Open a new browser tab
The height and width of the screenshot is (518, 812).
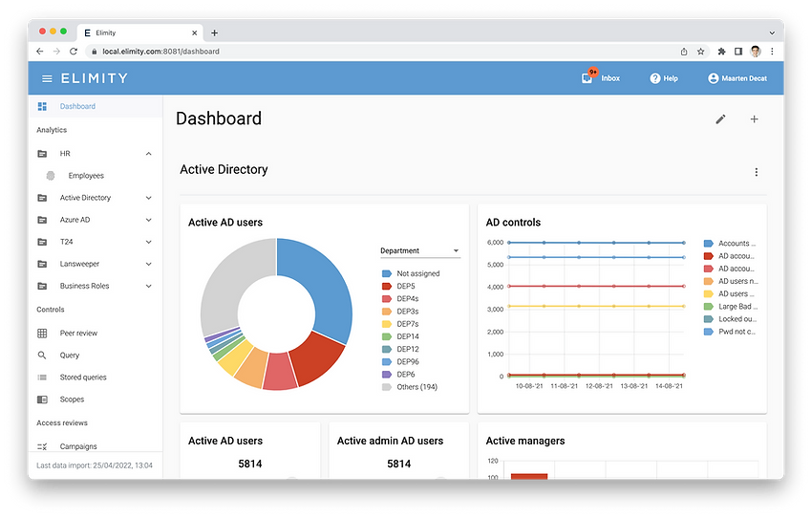tap(214, 32)
